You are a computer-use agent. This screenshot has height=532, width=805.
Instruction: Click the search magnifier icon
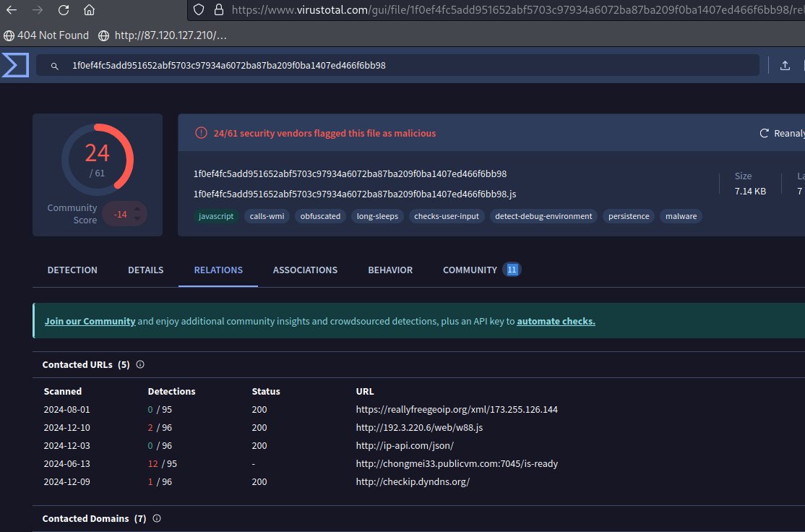click(54, 66)
